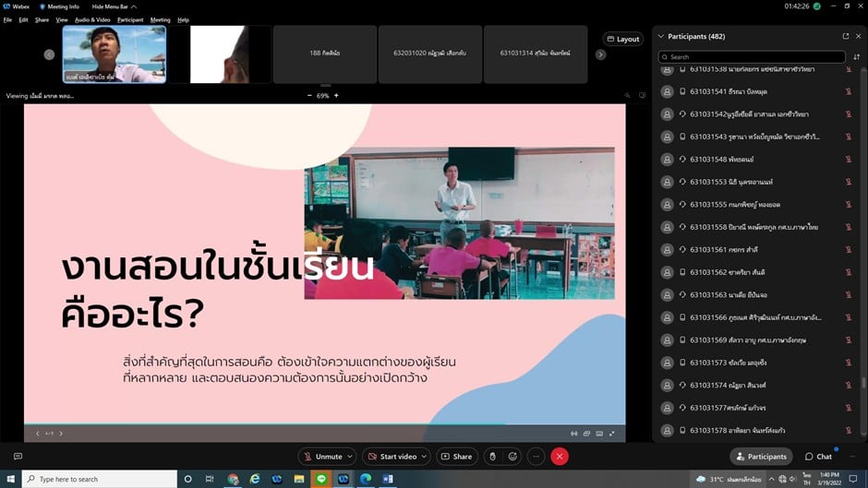Open File Explorer from the taskbar

click(x=299, y=479)
